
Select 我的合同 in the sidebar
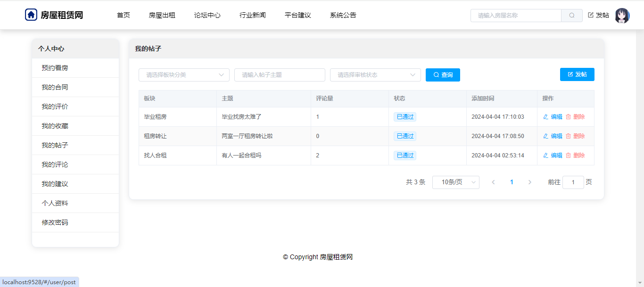point(55,87)
